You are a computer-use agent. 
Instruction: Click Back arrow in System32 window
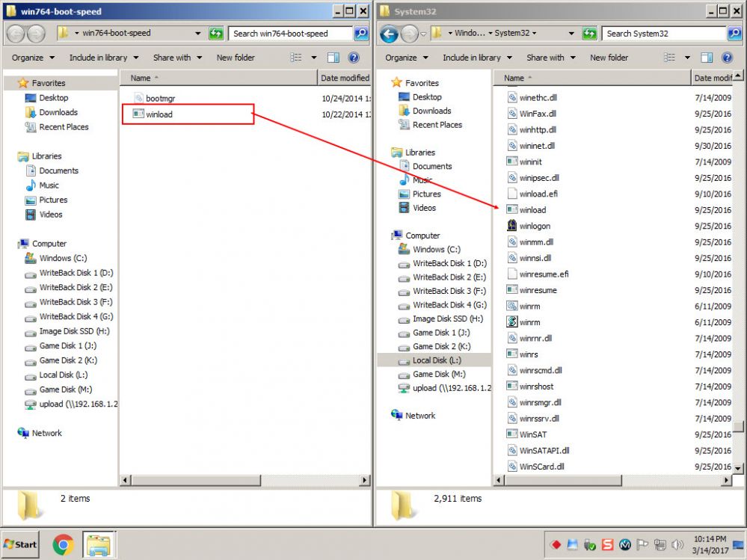tap(390, 34)
